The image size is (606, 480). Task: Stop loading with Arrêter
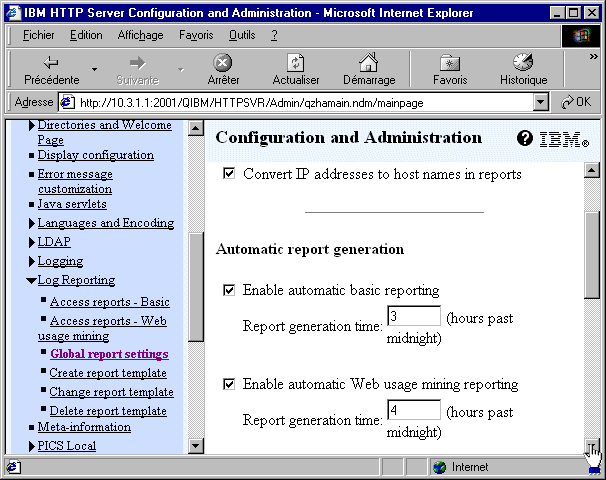click(x=223, y=70)
